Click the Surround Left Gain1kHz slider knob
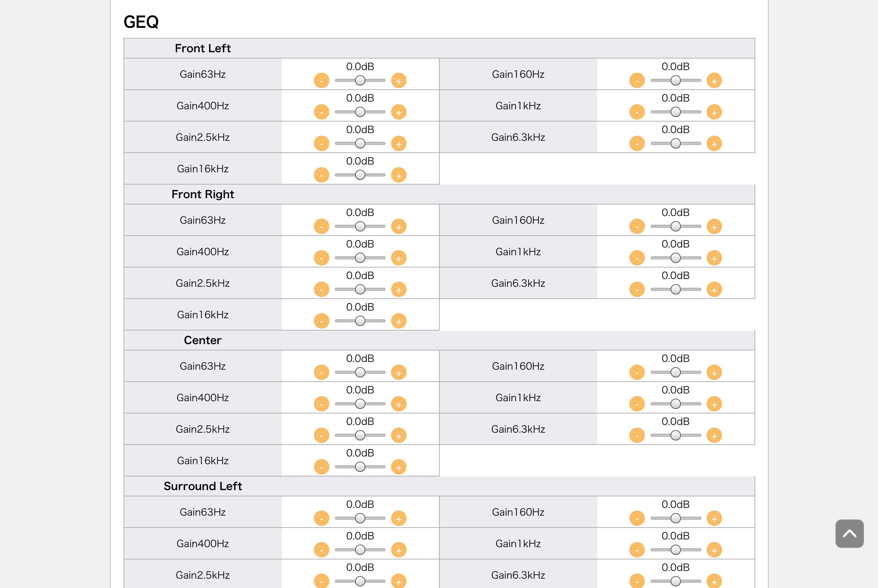The width and height of the screenshot is (878, 588). [675, 549]
